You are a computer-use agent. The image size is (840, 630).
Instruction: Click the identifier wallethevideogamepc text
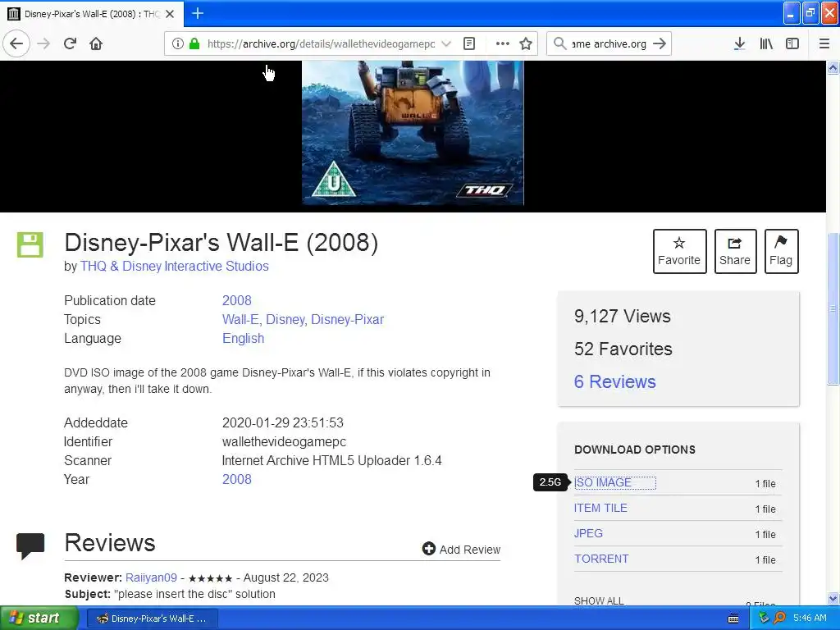(284, 442)
